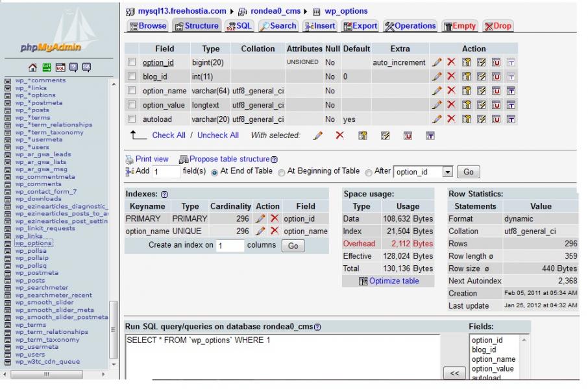Click With selected fulltext icon
Image resolution: width=588 pixels, height=389 pixels.
pos(430,136)
